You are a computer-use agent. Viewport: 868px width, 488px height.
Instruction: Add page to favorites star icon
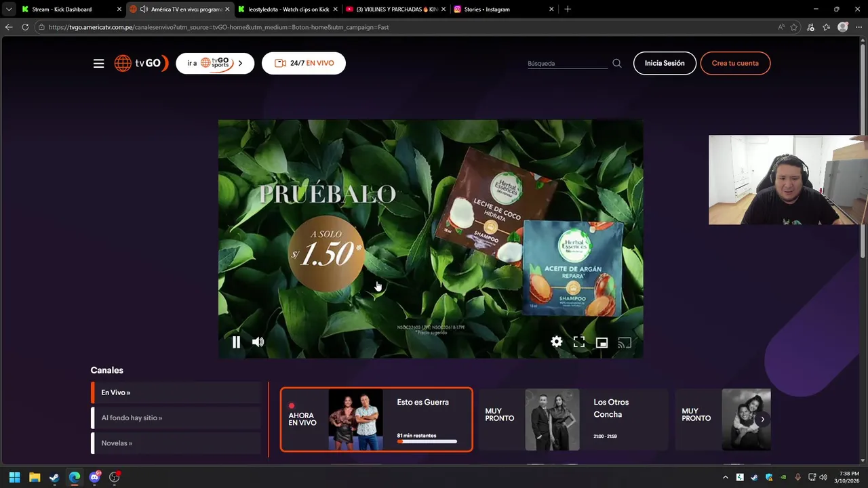click(x=794, y=27)
